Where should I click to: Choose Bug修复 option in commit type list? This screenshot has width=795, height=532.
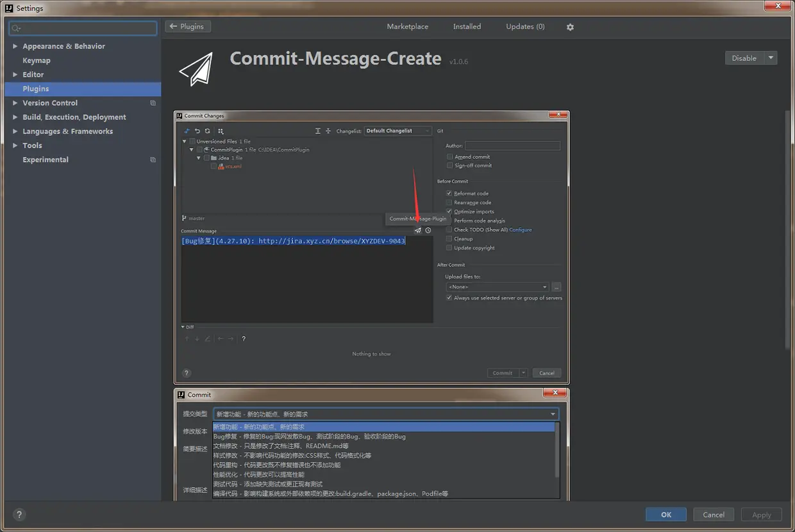383,436
